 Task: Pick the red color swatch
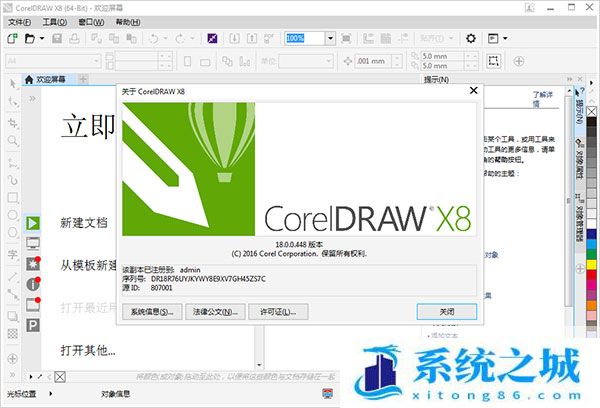592,274
